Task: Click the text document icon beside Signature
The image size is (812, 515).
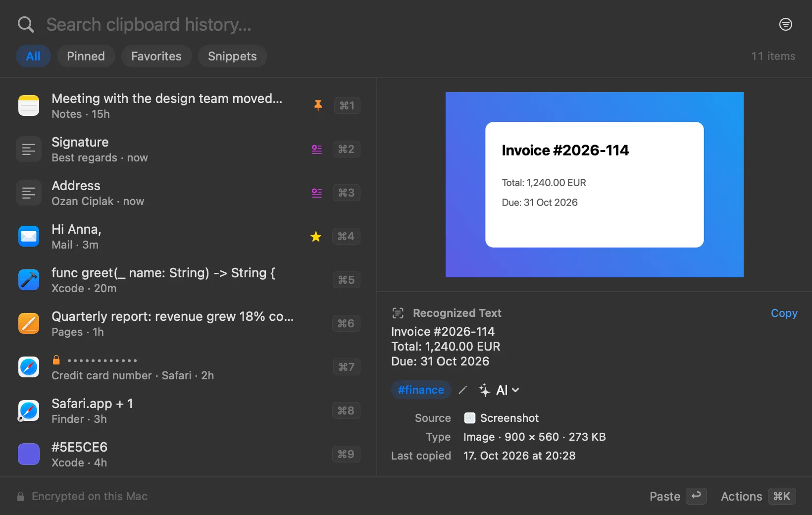Action: tap(29, 149)
